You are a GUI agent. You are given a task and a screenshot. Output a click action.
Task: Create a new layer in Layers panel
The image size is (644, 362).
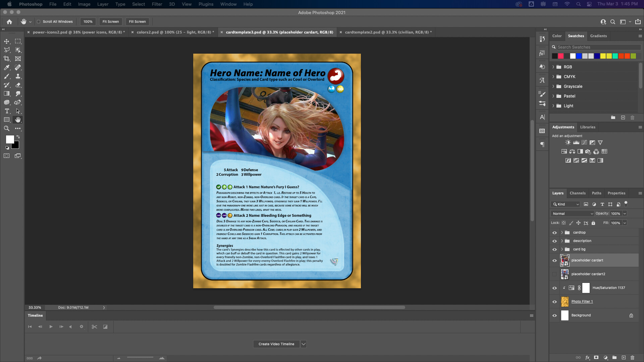[624, 357]
